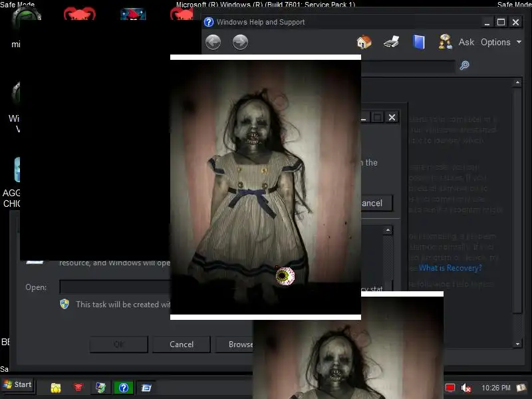Click the blue-red star desktop icon

click(133, 14)
